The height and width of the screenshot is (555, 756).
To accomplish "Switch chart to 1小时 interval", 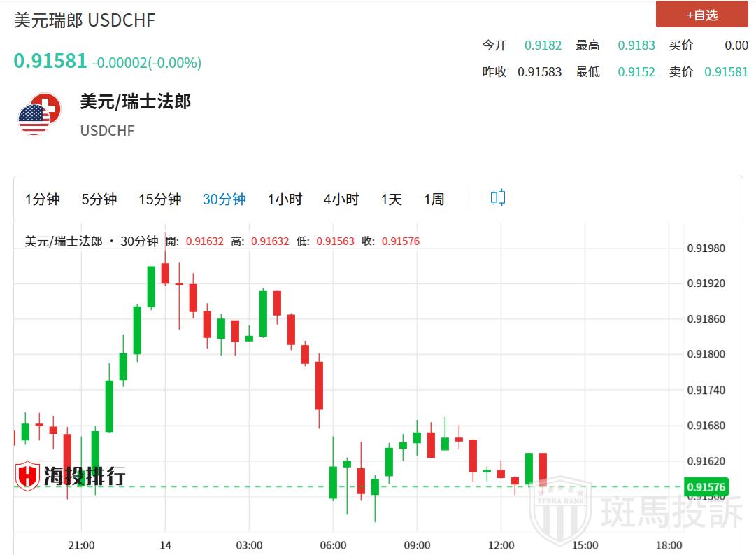I will tap(285, 199).
